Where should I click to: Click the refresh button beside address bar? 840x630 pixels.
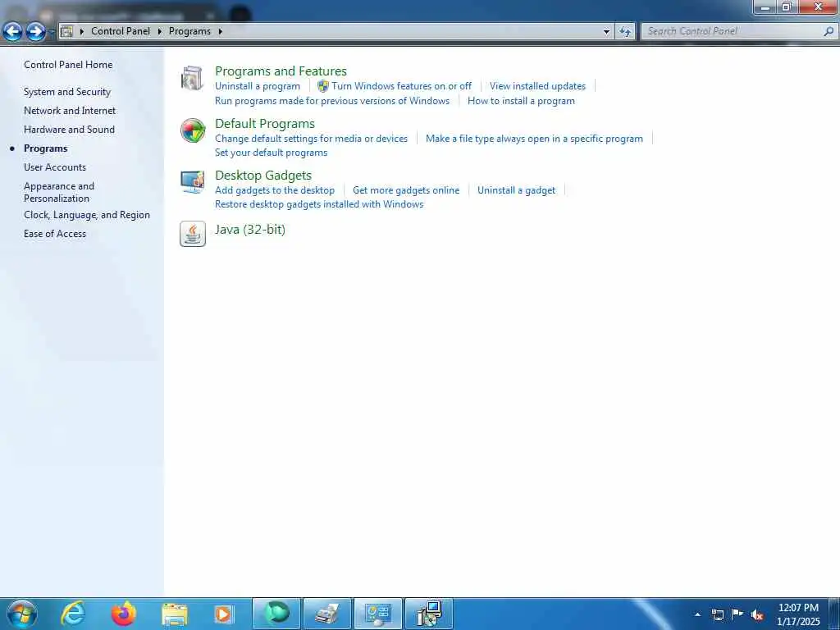tap(624, 32)
